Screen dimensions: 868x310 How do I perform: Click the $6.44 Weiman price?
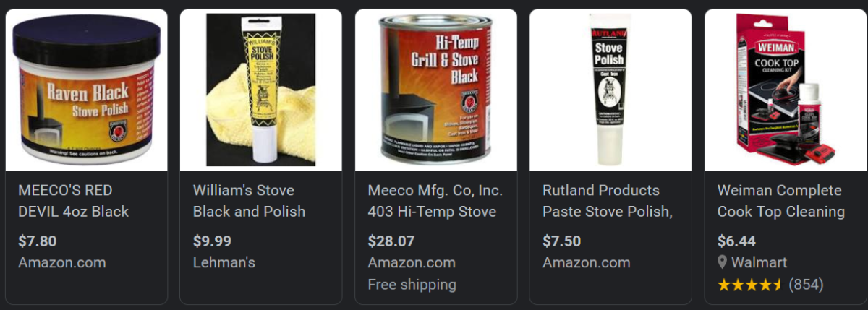[736, 241]
